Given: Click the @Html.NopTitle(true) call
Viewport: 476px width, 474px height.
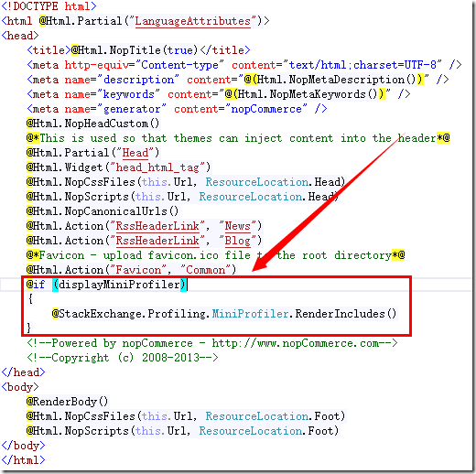Looking at the screenshot, I should 135,50.
